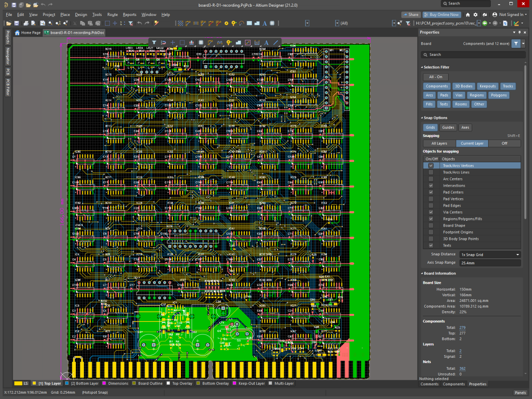This screenshot has width=532, height=399.
Task: Enable the Arc Centers snapping checkbox
Action: [430, 179]
